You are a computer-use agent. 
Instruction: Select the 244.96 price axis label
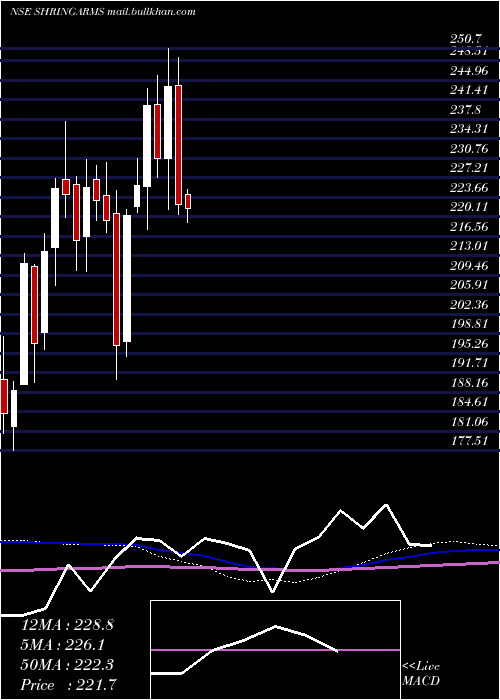(470, 71)
